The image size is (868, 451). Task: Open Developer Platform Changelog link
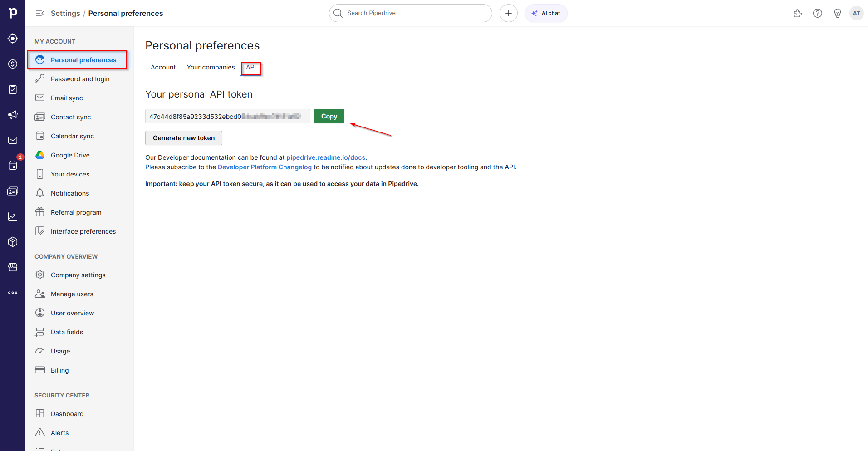coord(265,167)
